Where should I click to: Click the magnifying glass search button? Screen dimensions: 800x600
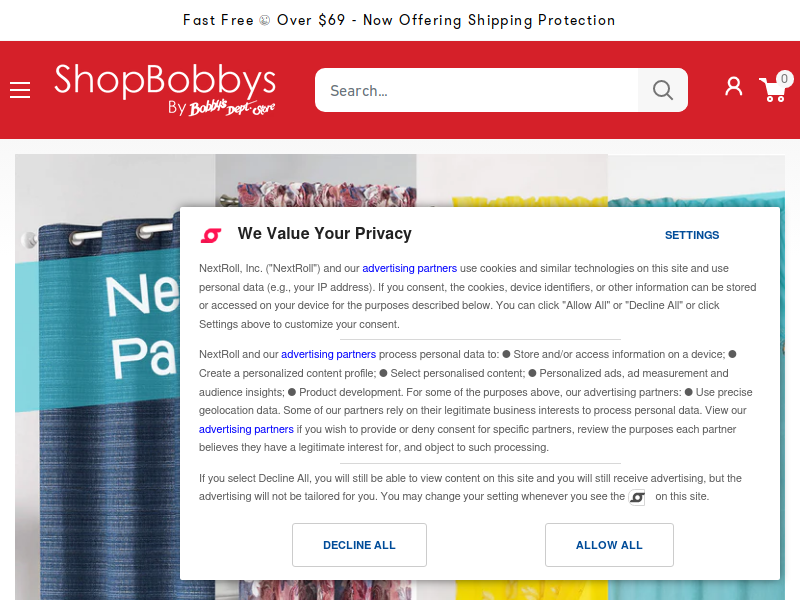[x=662, y=90]
